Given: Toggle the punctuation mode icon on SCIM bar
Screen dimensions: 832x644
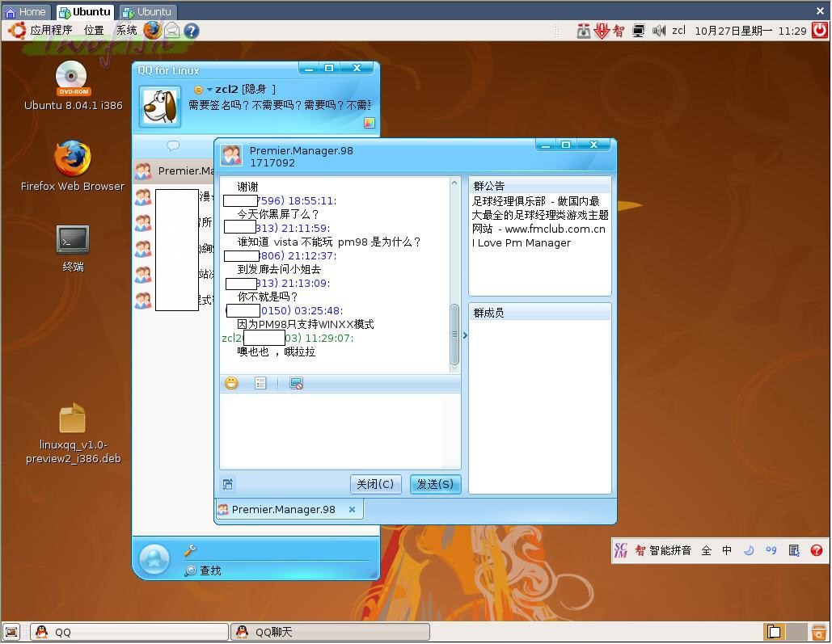Looking at the screenshot, I should tap(771, 550).
